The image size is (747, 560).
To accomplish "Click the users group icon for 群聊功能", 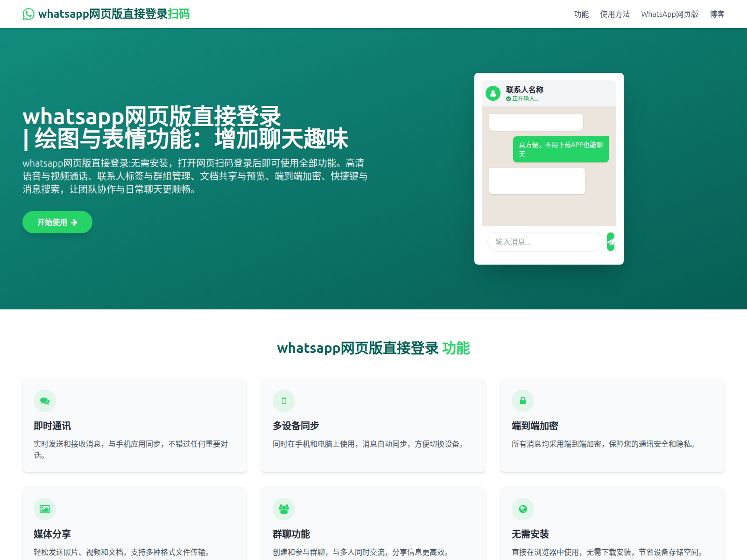I will pyautogui.click(x=284, y=509).
